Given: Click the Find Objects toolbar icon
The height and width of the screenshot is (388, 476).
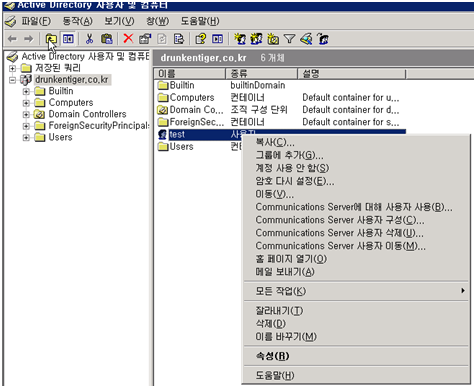Looking at the screenshot, I should click(x=306, y=39).
